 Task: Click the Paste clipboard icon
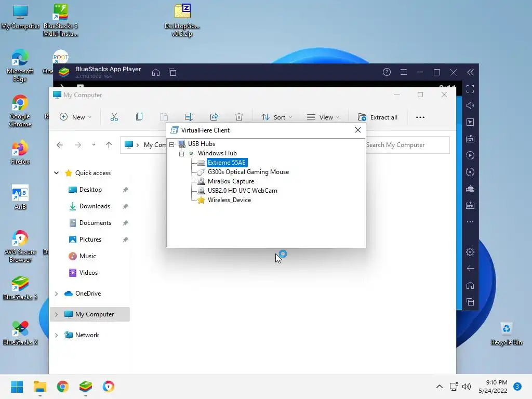tap(164, 117)
